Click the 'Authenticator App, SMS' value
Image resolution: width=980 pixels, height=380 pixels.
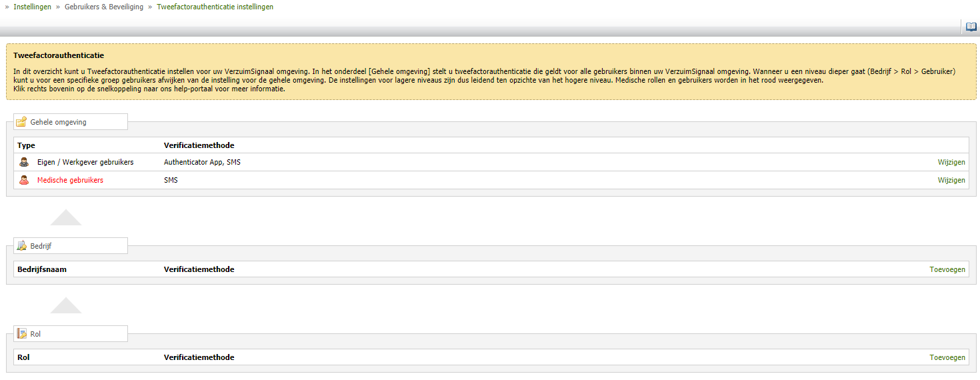(x=202, y=162)
